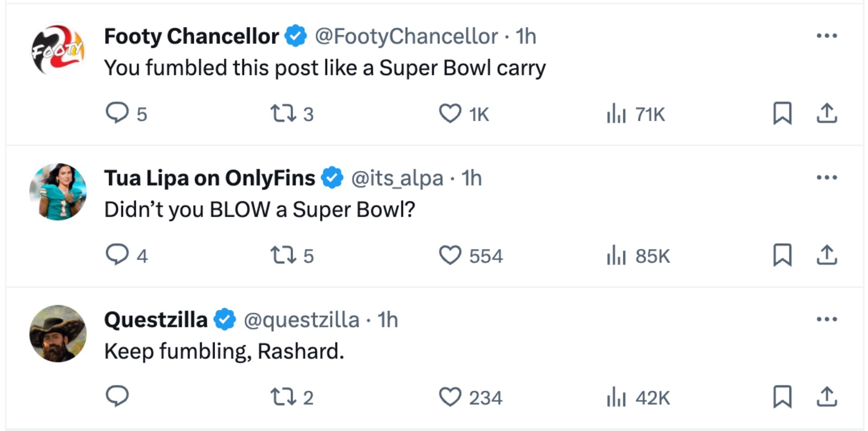Reply to Footy Chancellor's post
Viewport: 868px width, 431px height.
117,113
